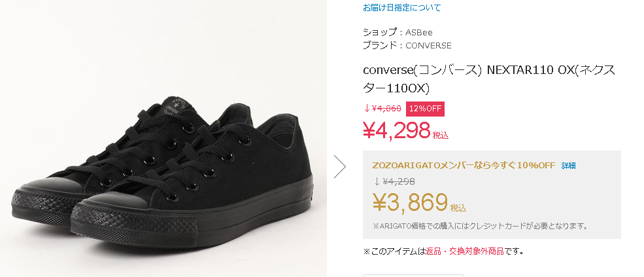The width and height of the screenshot is (644, 277).
Task: Click 税込 label beside ¥4,298
Action: click(x=441, y=136)
